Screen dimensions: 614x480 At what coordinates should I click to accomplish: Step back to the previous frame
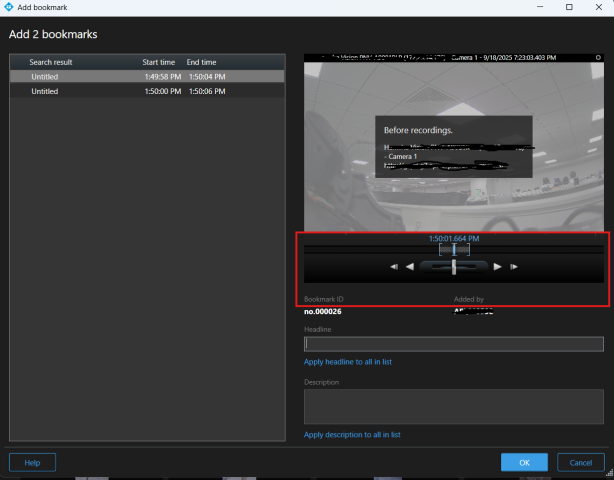[394, 267]
